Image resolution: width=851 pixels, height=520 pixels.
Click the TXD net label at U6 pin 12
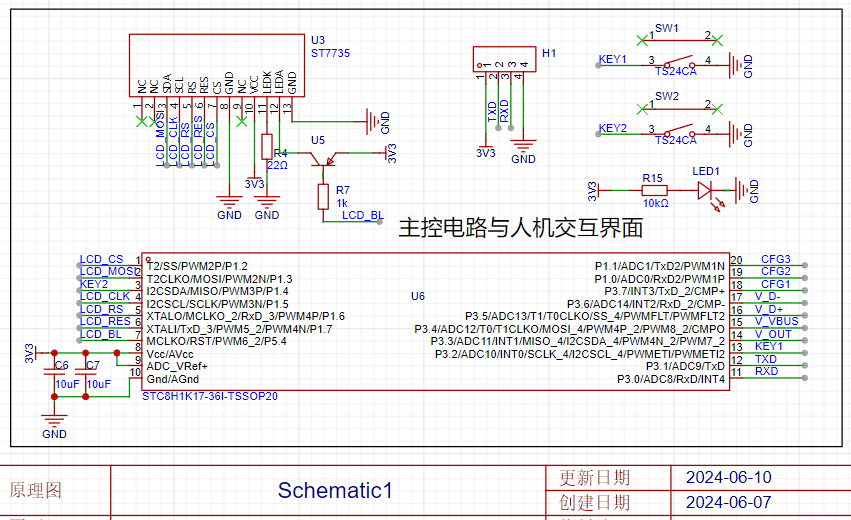click(x=766, y=359)
